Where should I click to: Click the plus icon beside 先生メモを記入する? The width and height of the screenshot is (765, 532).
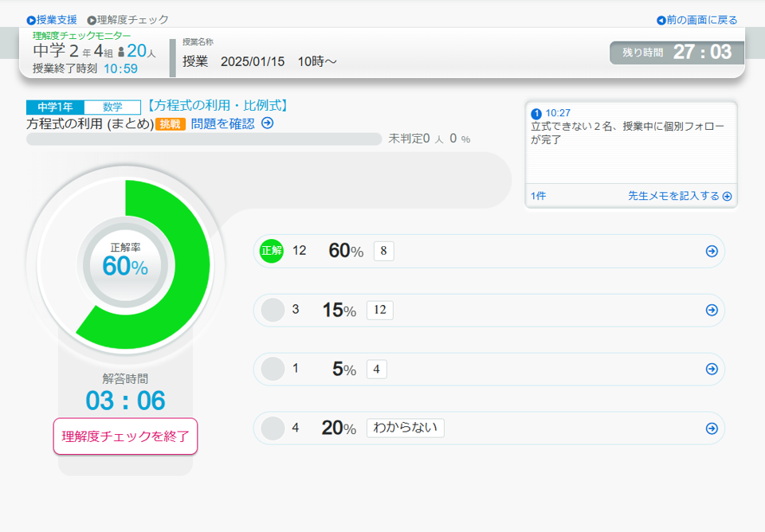click(727, 196)
